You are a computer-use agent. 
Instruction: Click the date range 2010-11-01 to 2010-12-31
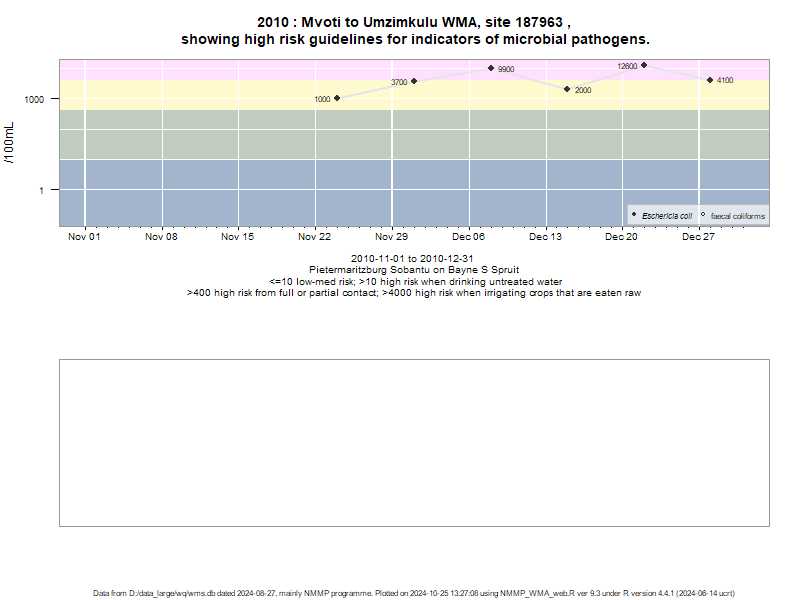pos(412,259)
